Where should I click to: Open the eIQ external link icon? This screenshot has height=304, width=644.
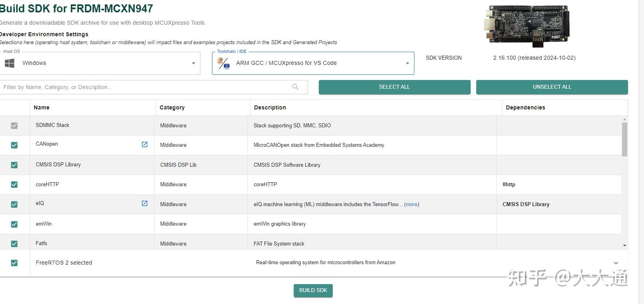[x=145, y=203]
